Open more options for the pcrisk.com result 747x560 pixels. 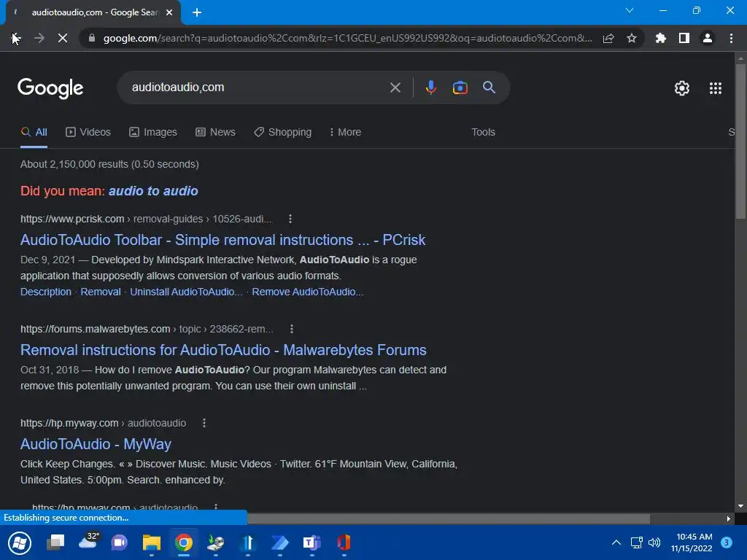(x=290, y=219)
